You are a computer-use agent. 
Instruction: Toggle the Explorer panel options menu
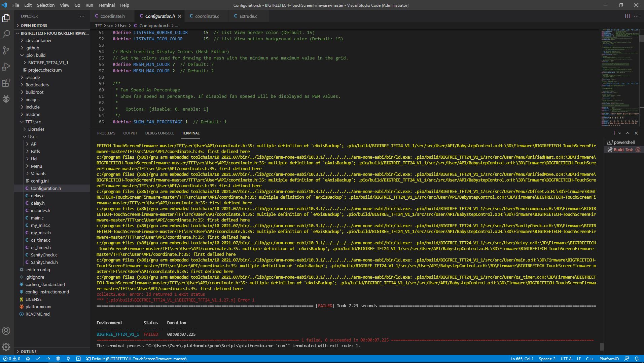pos(82,16)
